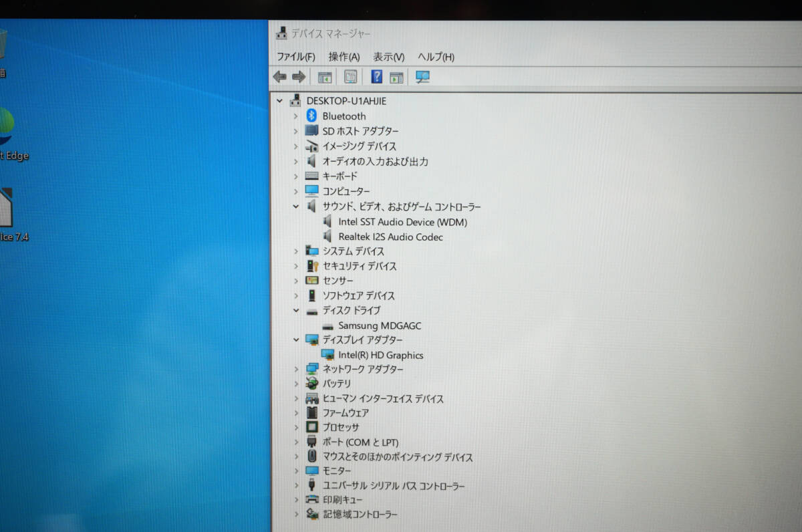
Task: Select the セキュリティ デバイス tree label
Action: [x=360, y=266]
